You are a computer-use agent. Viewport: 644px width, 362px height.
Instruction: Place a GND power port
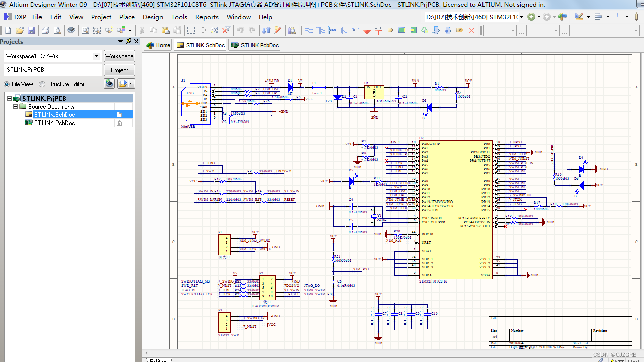point(366,30)
